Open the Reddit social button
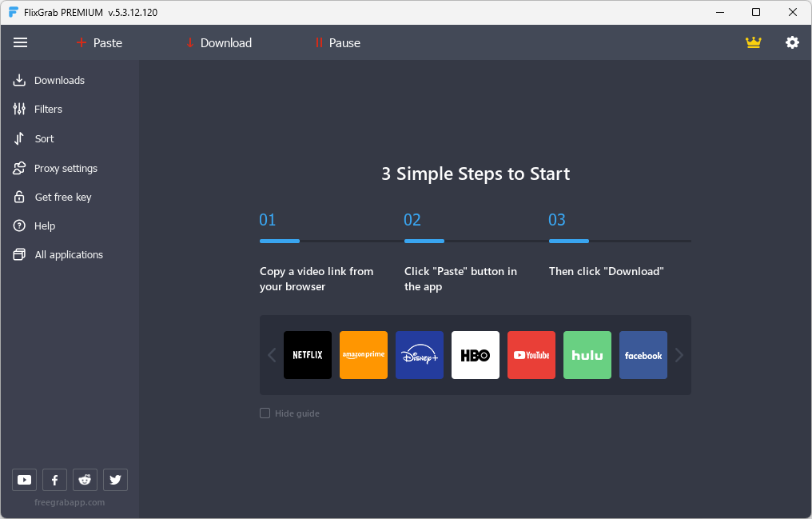This screenshot has width=812, height=519. (85, 480)
